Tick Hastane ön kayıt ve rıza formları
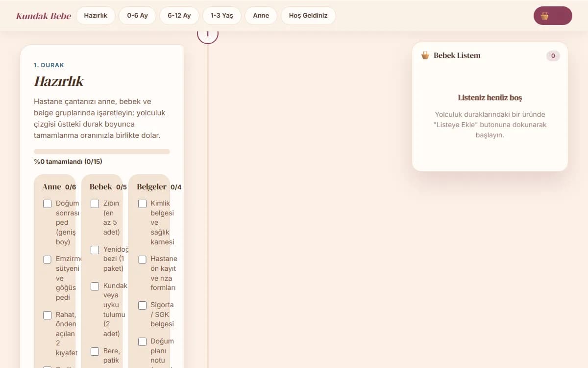This screenshot has height=368, width=588. [142, 259]
